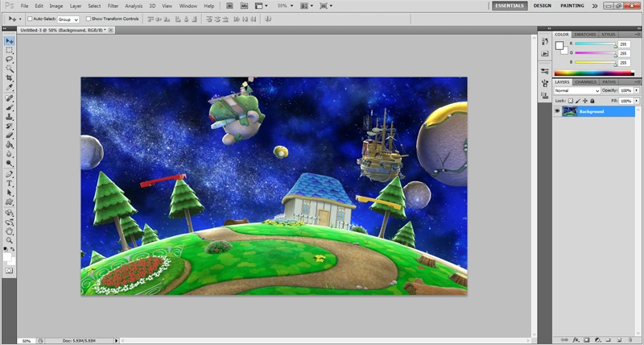Image resolution: width=644 pixels, height=345 pixels.
Task: Enable the Auto-Select checkbox
Action: [30, 19]
